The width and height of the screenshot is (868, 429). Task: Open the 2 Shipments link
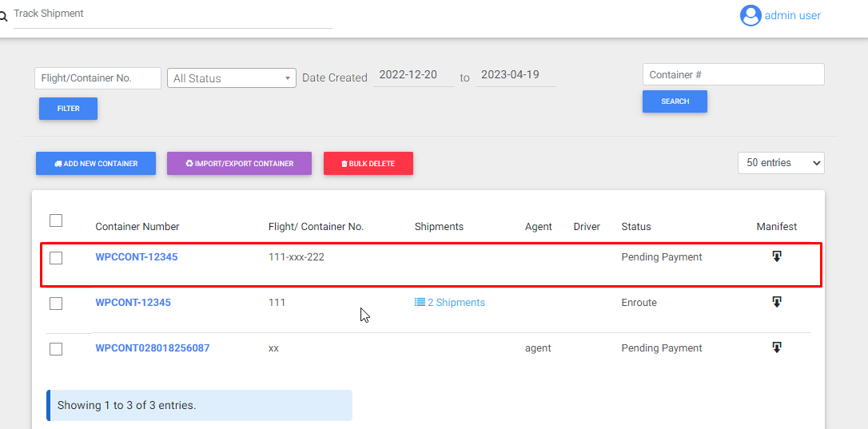pyautogui.click(x=449, y=302)
